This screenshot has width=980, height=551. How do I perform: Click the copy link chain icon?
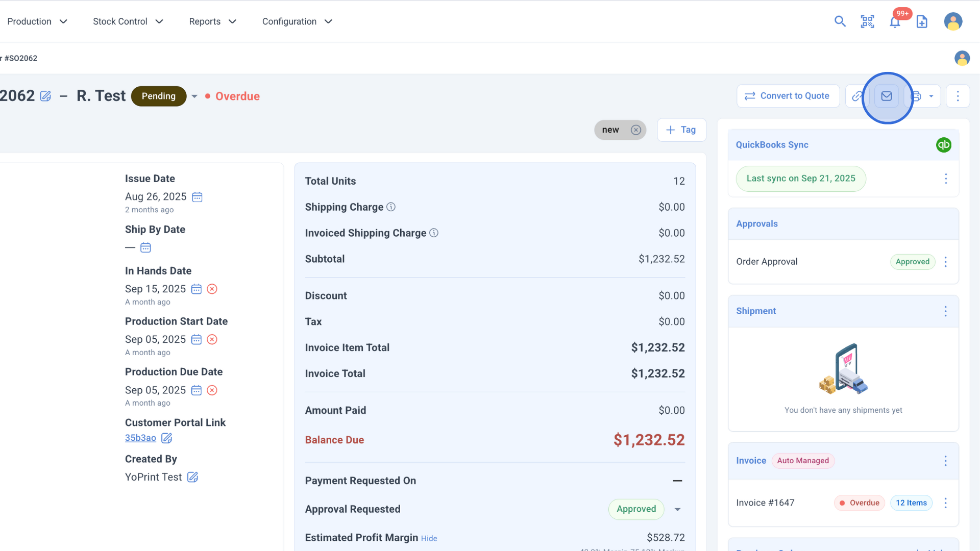pos(857,96)
